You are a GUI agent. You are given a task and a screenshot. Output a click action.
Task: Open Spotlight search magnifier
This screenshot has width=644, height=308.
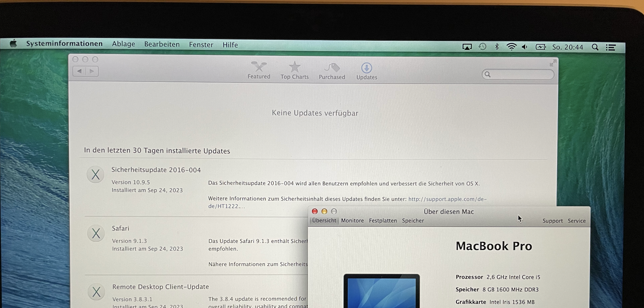tap(595, 47)
